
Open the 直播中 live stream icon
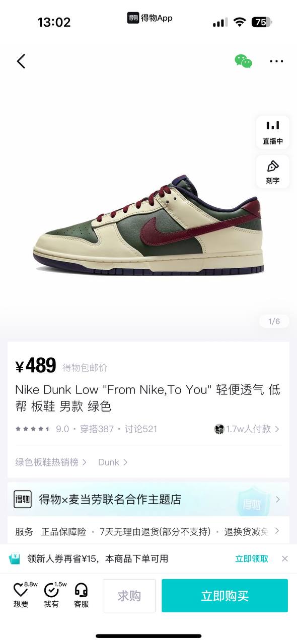click(273, 132)
